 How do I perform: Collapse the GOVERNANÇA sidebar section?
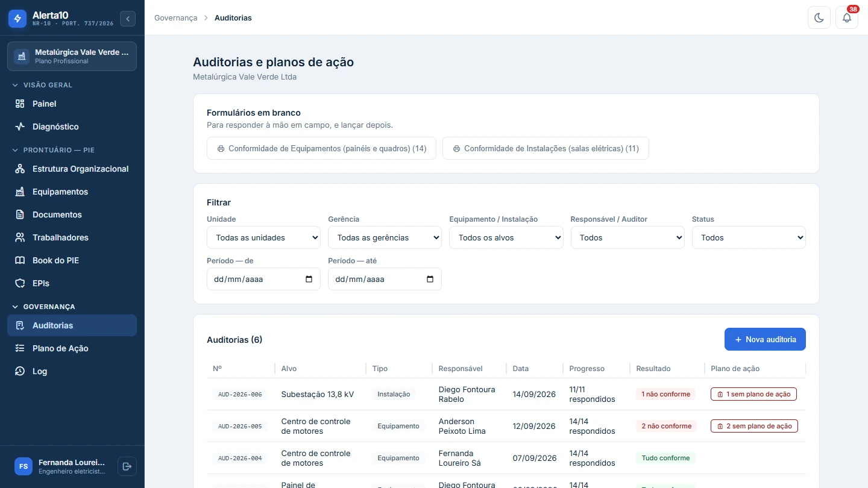coord(44,307)
